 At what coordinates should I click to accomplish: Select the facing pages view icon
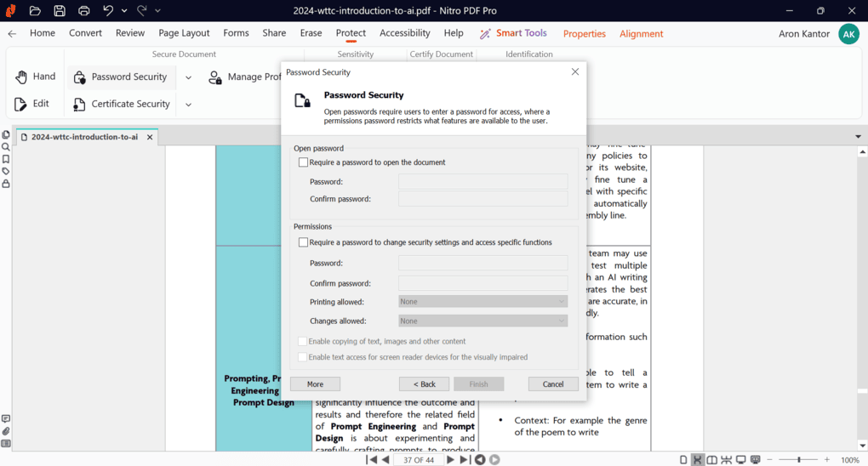[712, 460]
